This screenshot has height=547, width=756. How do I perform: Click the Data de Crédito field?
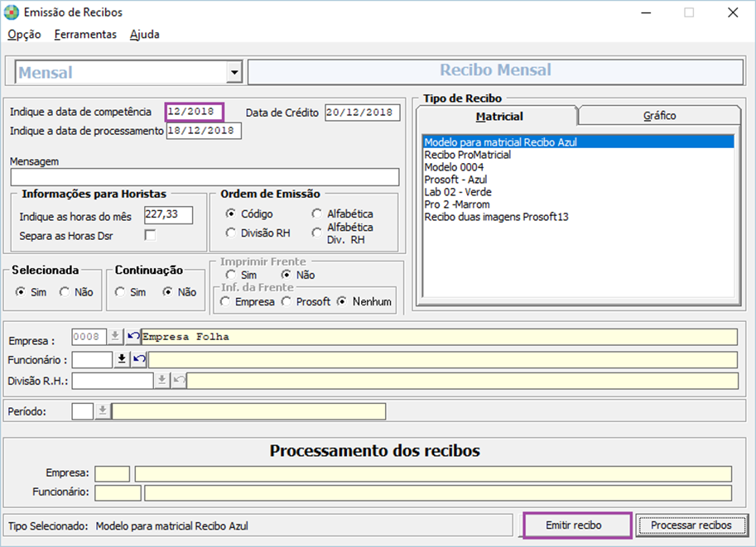[x=362, y=113]
